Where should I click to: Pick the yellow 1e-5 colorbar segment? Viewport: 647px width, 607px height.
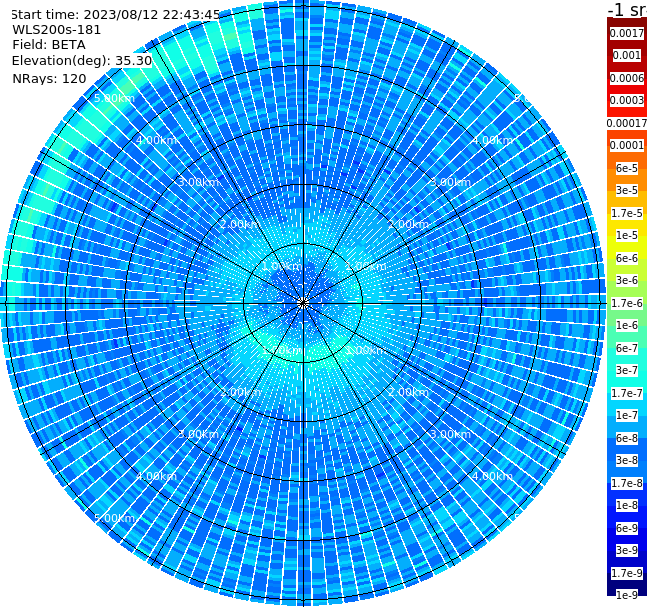pos(627,235)
